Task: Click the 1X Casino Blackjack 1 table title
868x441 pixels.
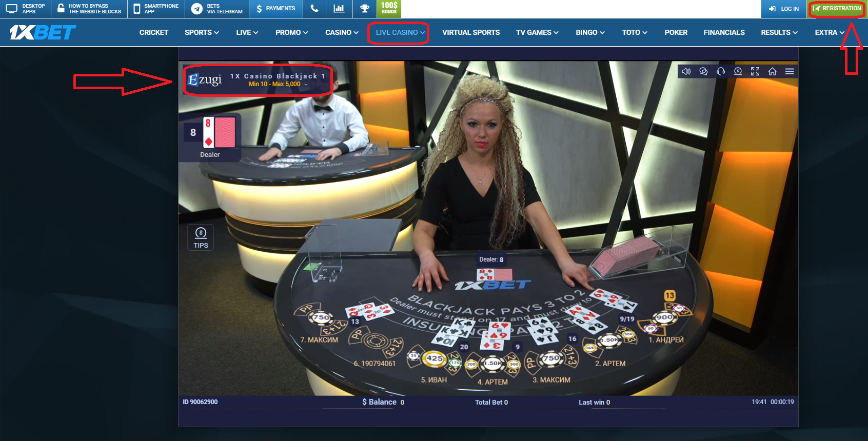Action: click(x=278, y=76)
